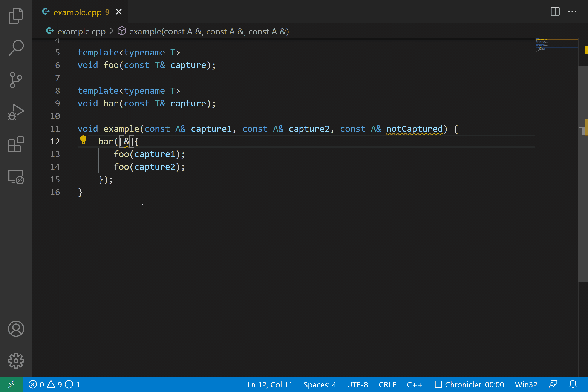Open the Search panel
Screen dimensions: 588x392
pos(16,47)
